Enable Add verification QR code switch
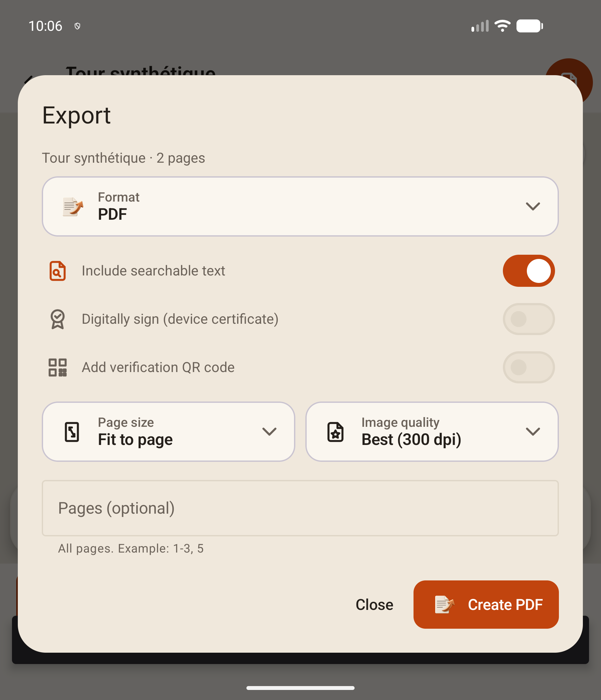Image resolution: width=601 pixels, height=700 pixels. click(x=529, y=367)
